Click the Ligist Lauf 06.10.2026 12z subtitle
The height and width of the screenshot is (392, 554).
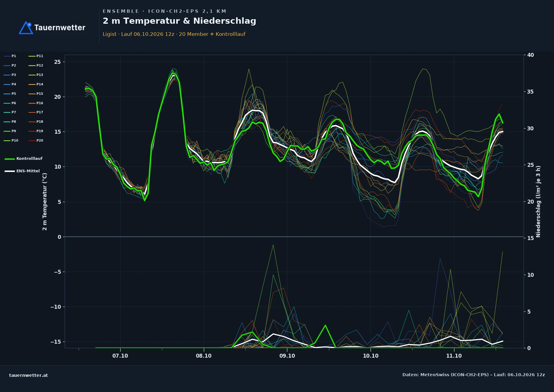[174, 34]
